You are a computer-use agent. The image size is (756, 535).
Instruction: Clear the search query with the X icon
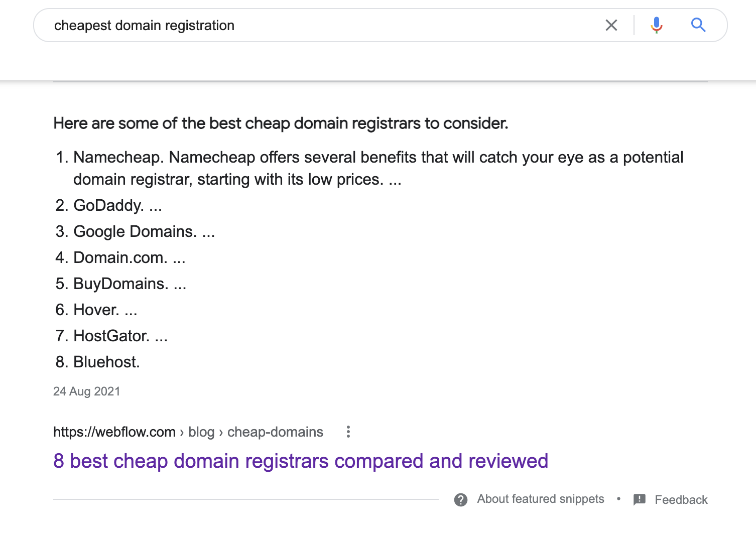pyautogui.click(x=611, y=25)
